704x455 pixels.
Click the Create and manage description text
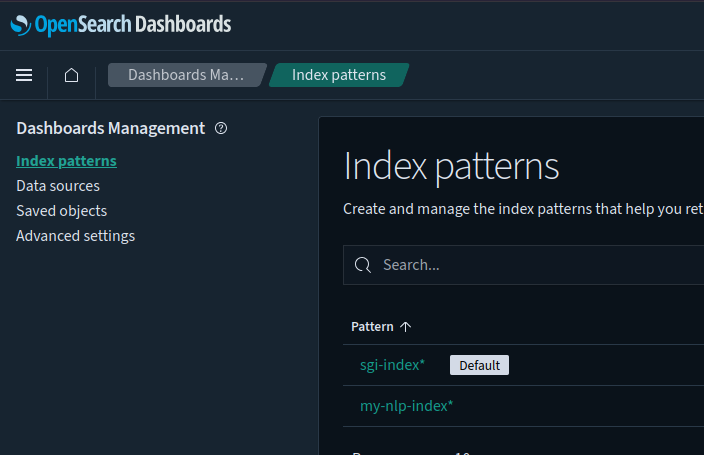(524, 209)
